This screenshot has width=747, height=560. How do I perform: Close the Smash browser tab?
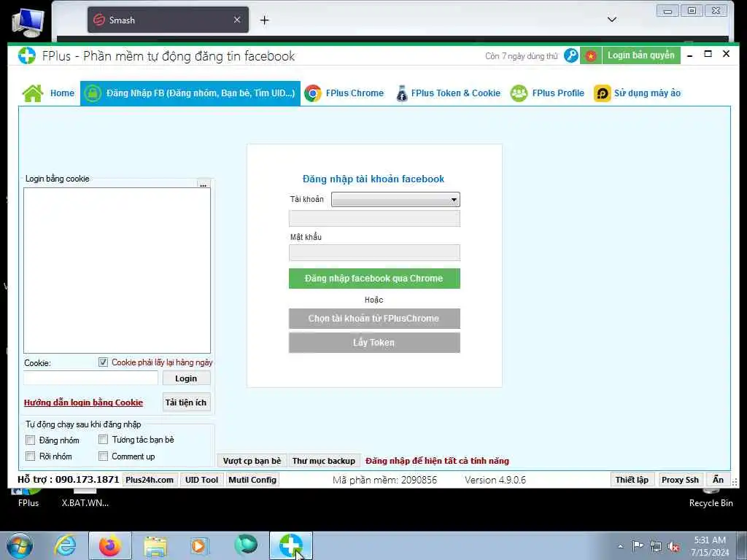pos(237,20)
